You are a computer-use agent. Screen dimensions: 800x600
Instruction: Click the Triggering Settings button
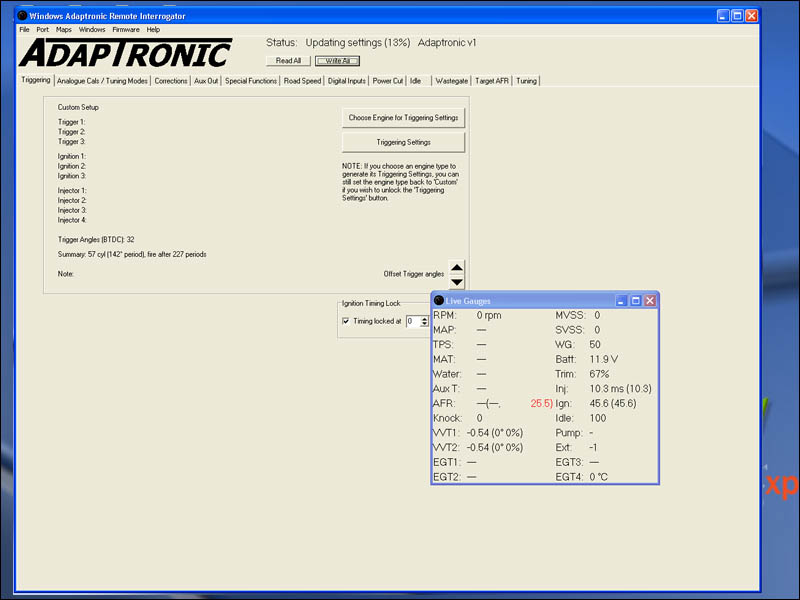tap(403, 142)
